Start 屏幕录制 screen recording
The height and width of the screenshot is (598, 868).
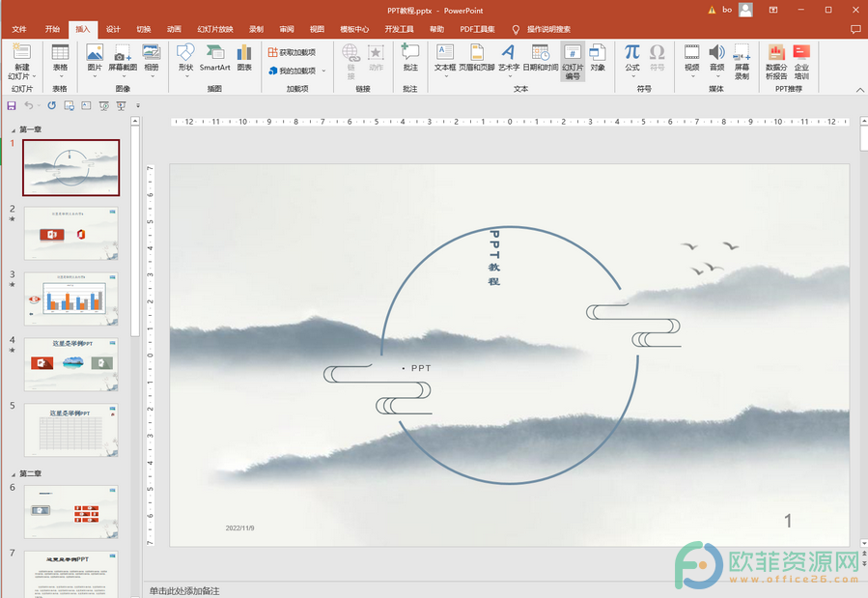(742, 62)
